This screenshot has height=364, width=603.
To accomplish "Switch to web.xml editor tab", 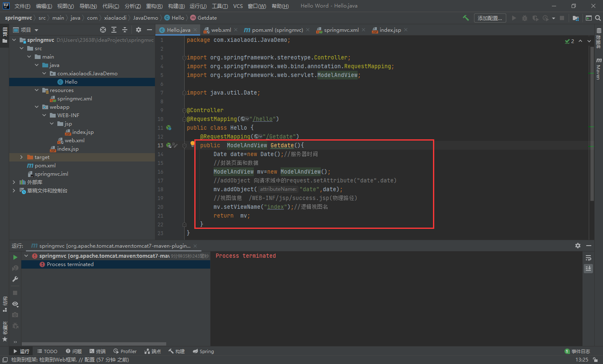I will click(221, 30).
